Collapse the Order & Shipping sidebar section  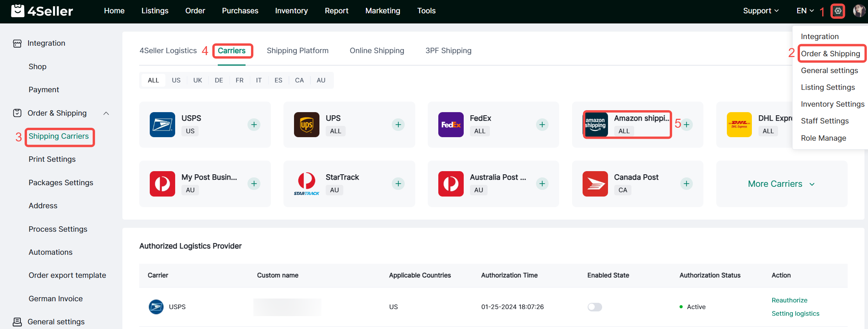pos(106,113)
